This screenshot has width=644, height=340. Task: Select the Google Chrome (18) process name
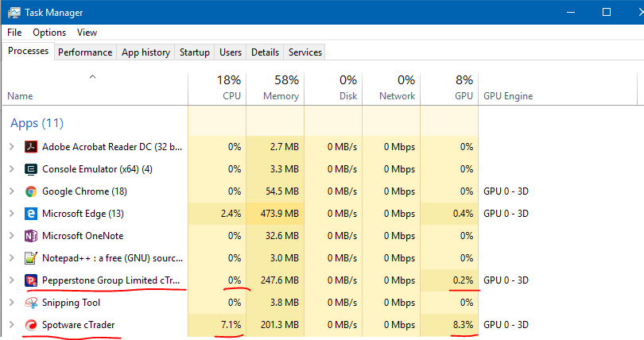(x=84, y=191)
